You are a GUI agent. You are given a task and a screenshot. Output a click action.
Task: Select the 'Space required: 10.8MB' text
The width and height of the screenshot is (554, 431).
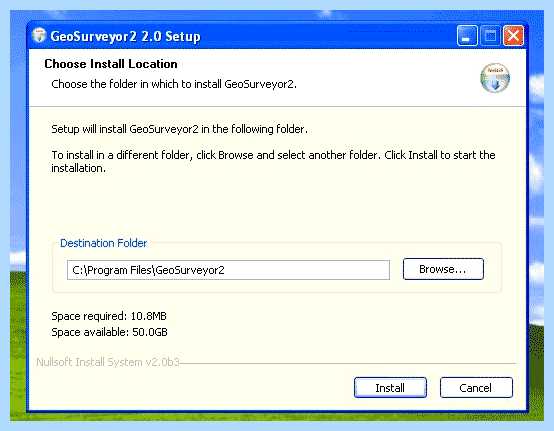click(x=109, y=316)
